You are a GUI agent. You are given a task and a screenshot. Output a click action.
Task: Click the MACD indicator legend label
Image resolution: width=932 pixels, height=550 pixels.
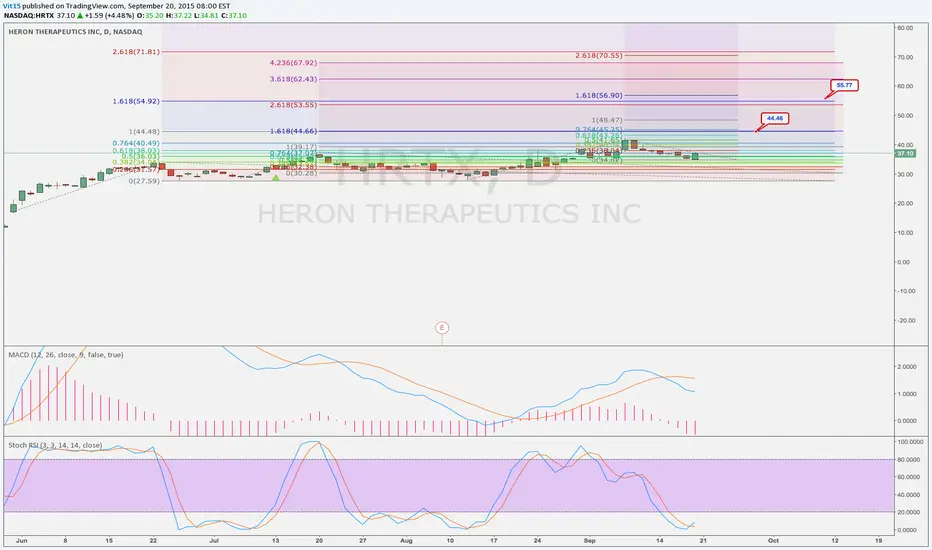pos(65,354)
